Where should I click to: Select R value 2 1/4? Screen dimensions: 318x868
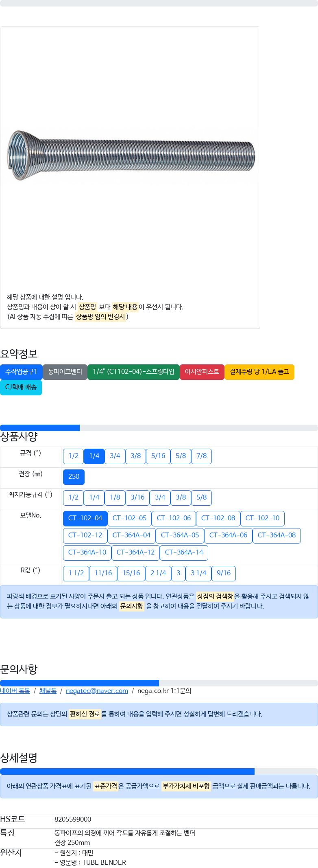point(158,573)
